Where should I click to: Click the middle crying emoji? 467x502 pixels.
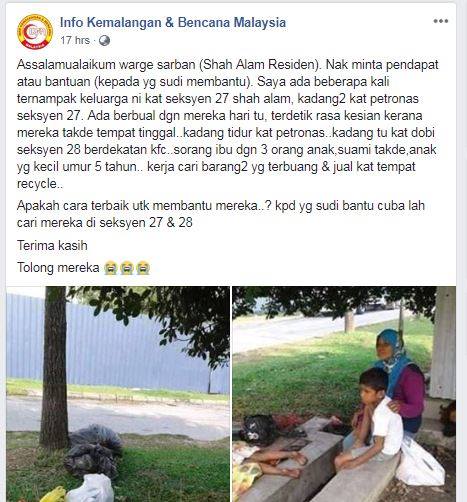tap(127, 268)
